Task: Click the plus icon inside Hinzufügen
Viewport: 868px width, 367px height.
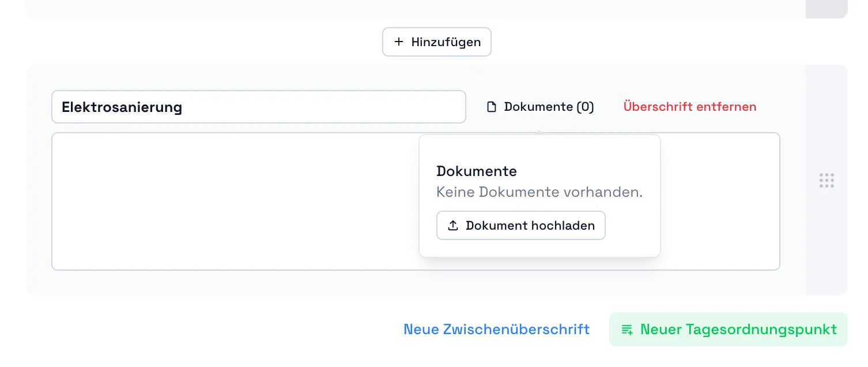Action: click(398, 42)
